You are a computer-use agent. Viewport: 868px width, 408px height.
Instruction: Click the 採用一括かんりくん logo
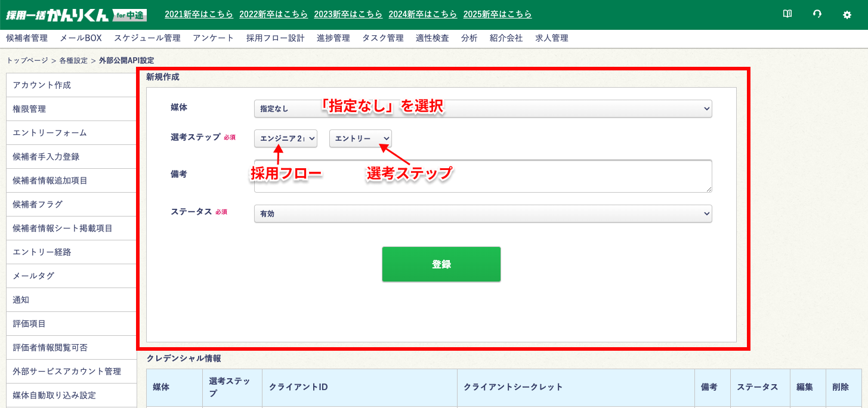click(x=76, y=15)
